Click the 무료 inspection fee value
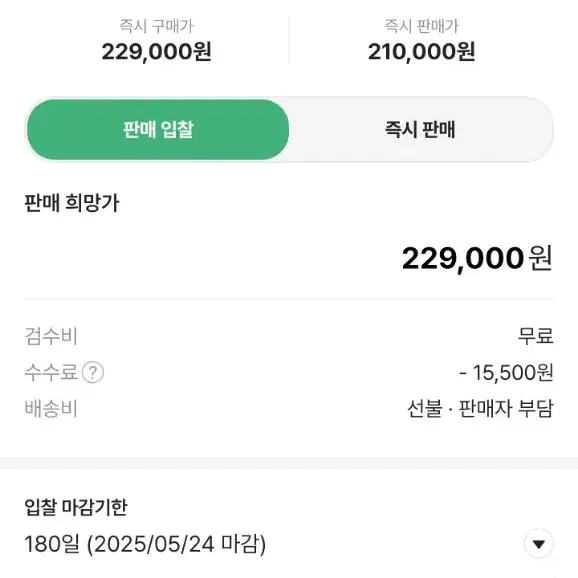 [x=536, y=336]
